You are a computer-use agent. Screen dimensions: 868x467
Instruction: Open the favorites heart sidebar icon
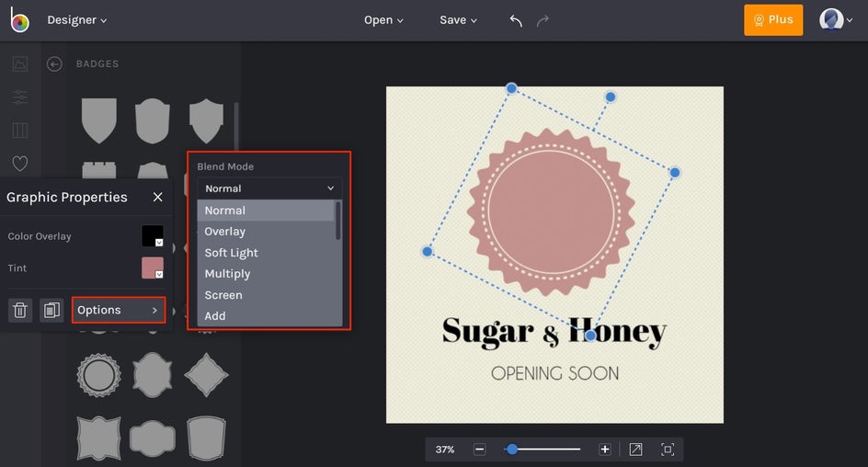click(20, 164)
